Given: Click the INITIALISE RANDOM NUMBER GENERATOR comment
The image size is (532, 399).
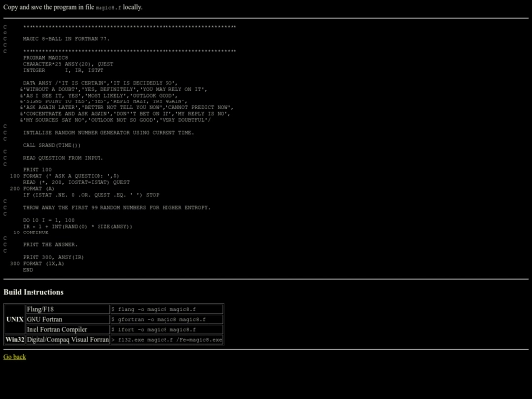Looking at the screenshot, I should (x=108, y=133).
